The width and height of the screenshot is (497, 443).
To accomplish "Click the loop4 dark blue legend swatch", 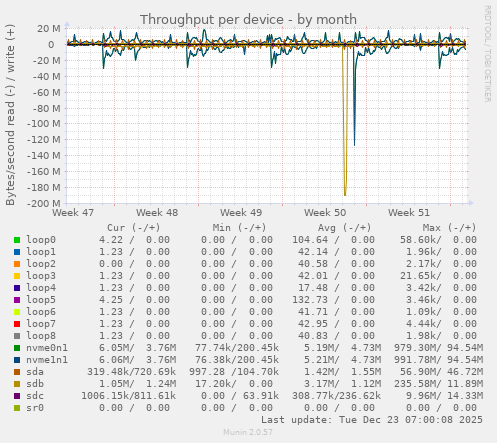I will click(x=17, y=288).
